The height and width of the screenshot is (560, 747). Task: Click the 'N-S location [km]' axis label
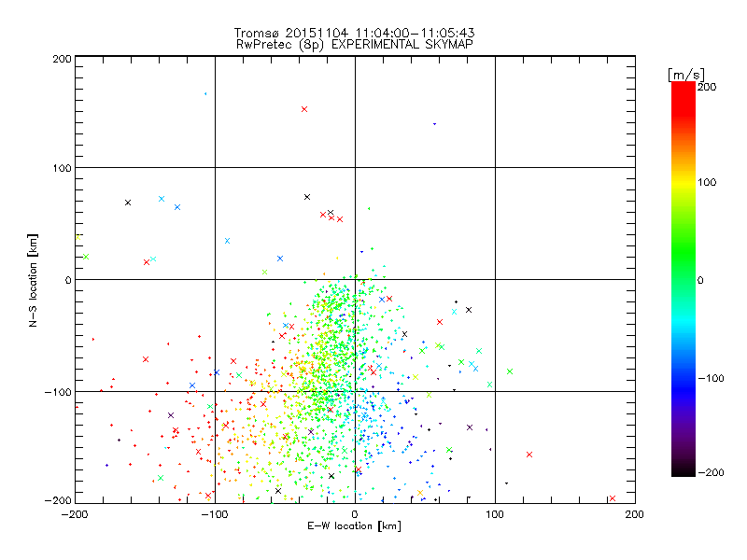click(x=33, y=281)
